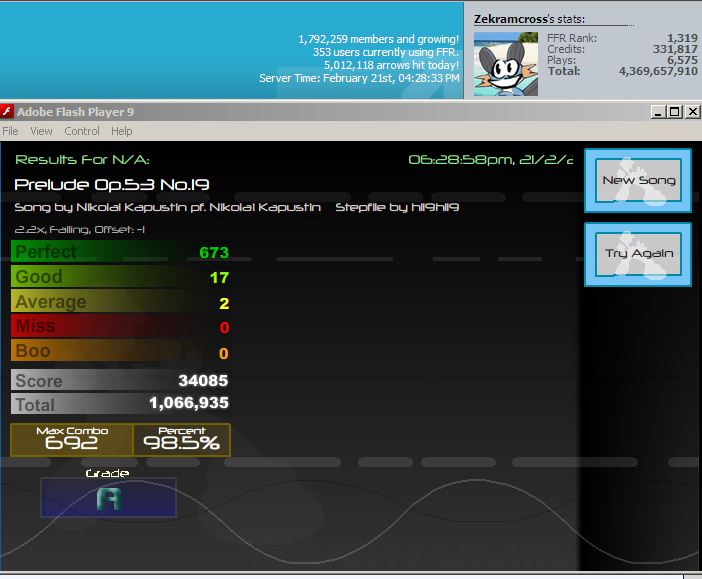Image resolution: width=702 pixels, height=579 pixels.
Task: Maximize the Flash Player window
Action: pos(674,112)
